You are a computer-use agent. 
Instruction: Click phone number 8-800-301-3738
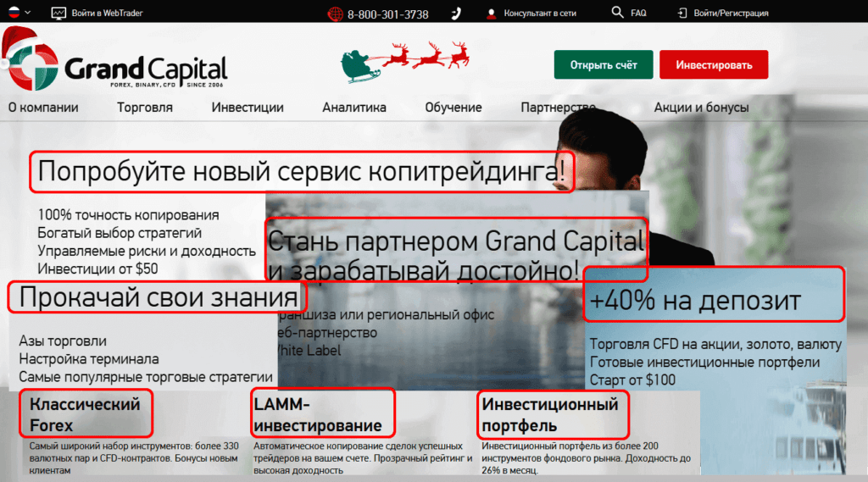coord(387,14)
